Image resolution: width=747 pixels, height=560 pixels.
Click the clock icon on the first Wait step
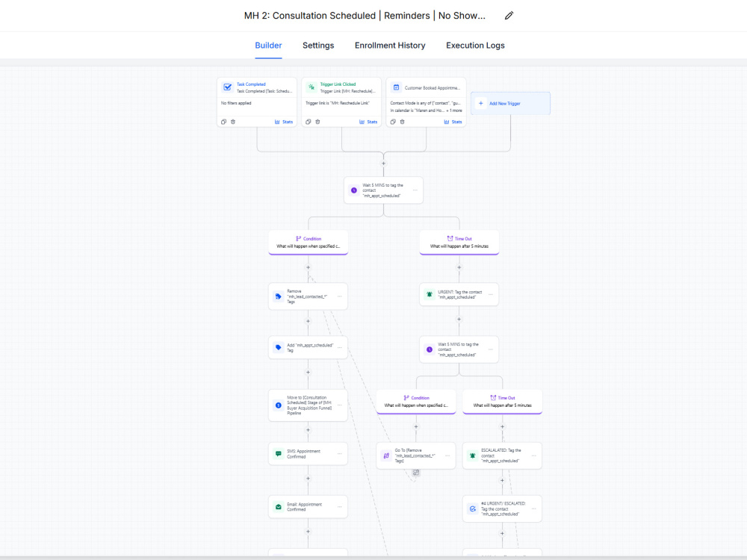point(354,190)
